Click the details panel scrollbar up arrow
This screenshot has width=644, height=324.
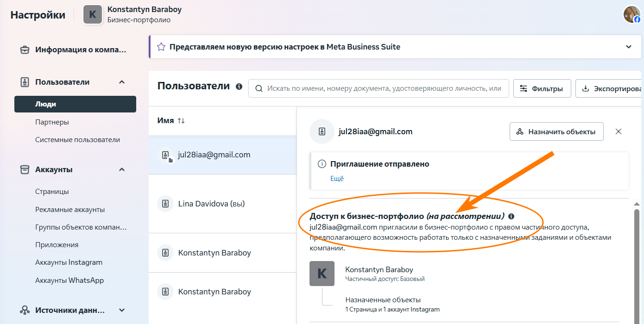point(637,204)
